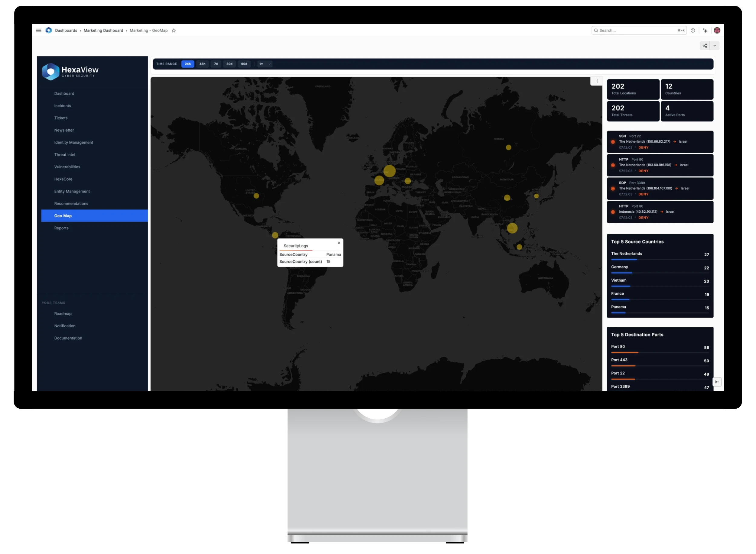Screen dimensions: 756x554
Task: Collapse the side panel arrow at bottom right
Action: point(717,382)
